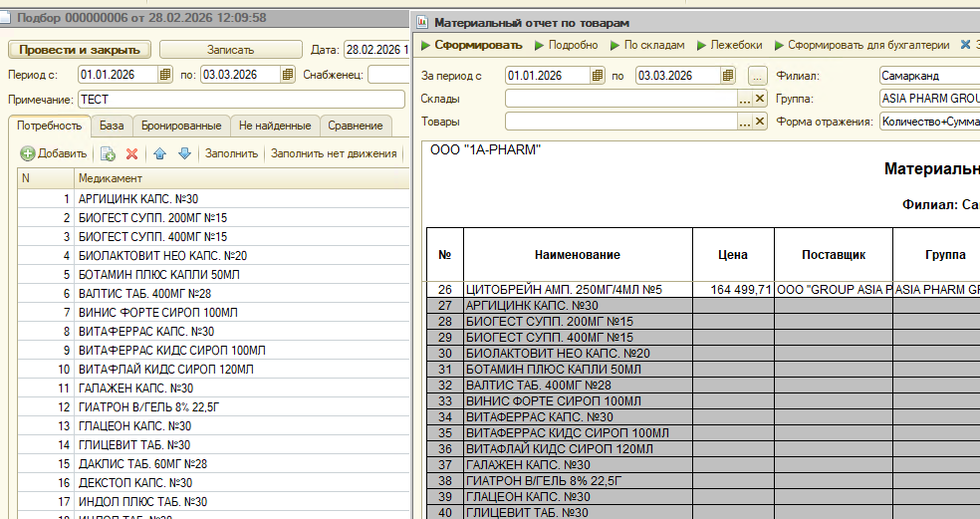Move row up with blue up arrow
The image size is (980, 519).
click(160, 153)
